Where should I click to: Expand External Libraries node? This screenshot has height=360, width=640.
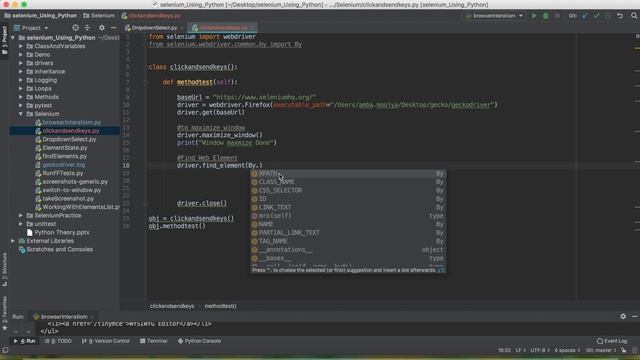[x=13, y=241]
